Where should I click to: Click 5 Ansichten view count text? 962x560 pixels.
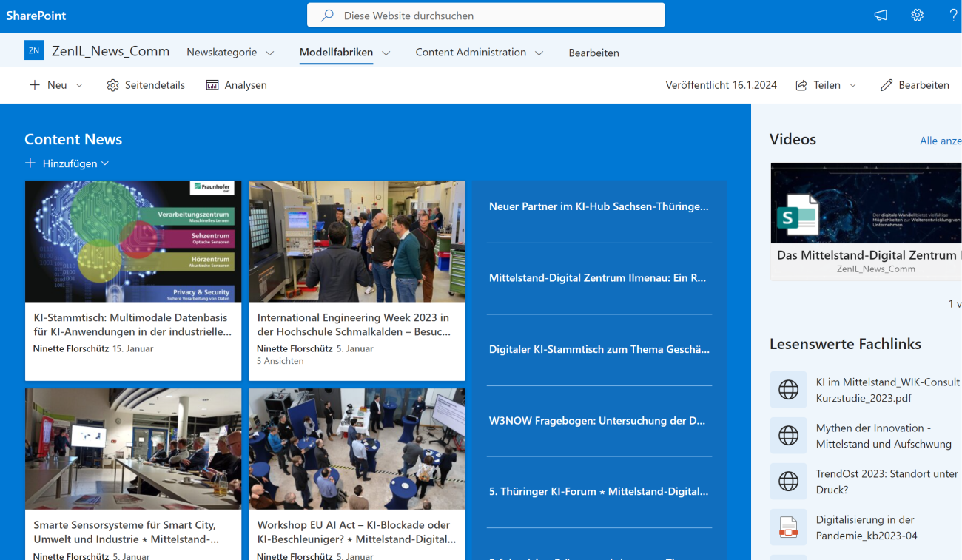[x=280, y=361]
